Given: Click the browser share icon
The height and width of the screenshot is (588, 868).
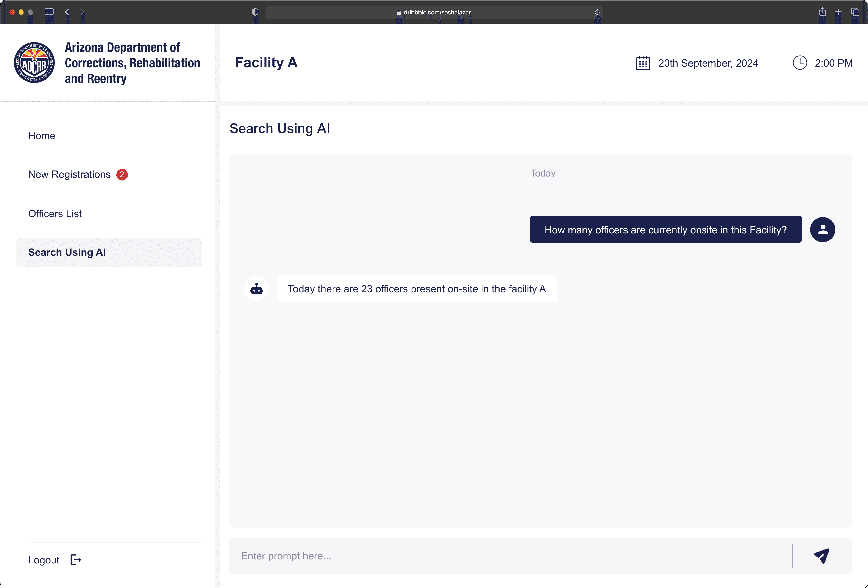Looking at the screenshot, I should 822,12.
